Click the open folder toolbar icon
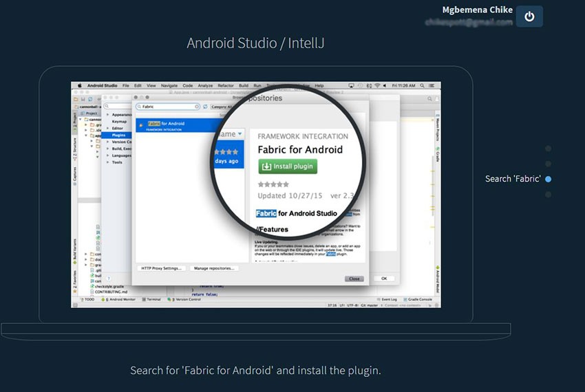The width and height of the screenshot is (585, 392). (76, 99)
